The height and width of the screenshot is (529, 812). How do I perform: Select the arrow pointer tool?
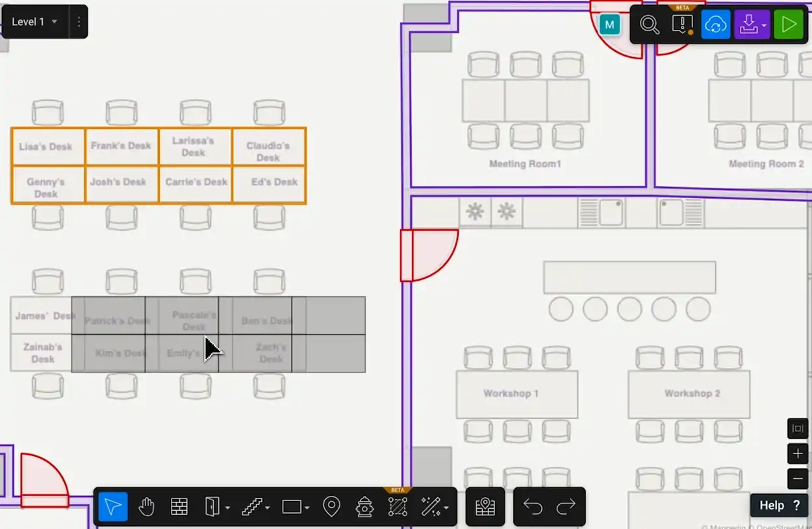click(113, 507)
